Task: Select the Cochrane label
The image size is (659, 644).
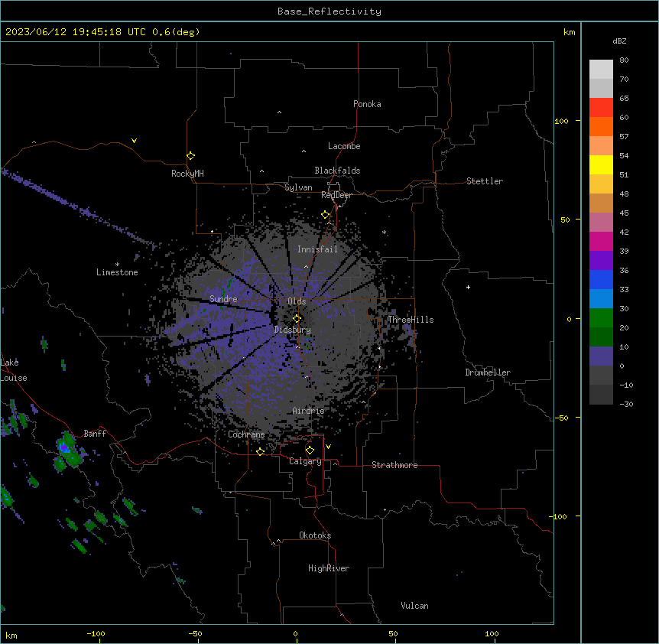Action: click(246, 434)
